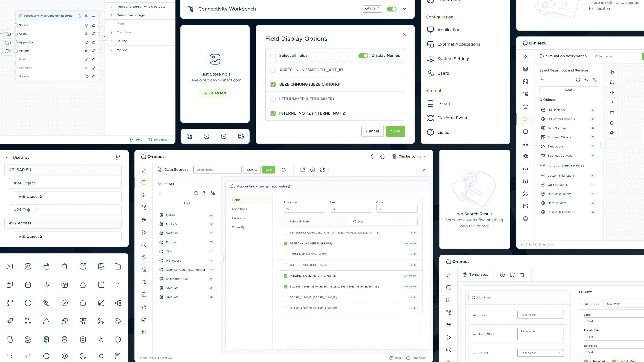Click edit pencil on Client row

click(93, 34)
